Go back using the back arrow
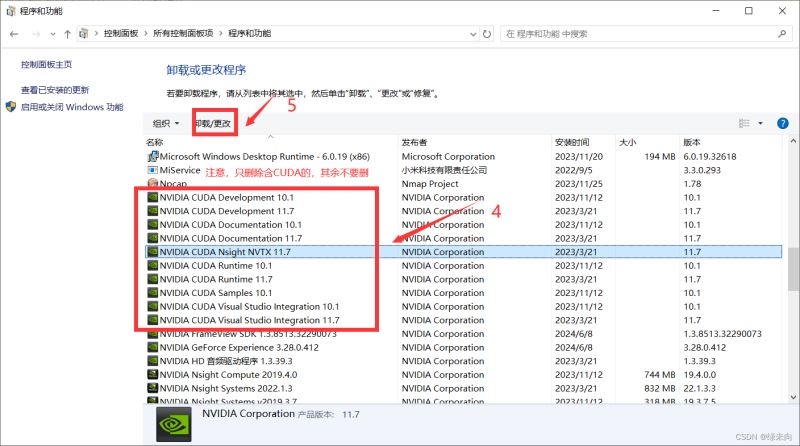The width and height of the screenshot is (800, 446). tap(14, 34)
